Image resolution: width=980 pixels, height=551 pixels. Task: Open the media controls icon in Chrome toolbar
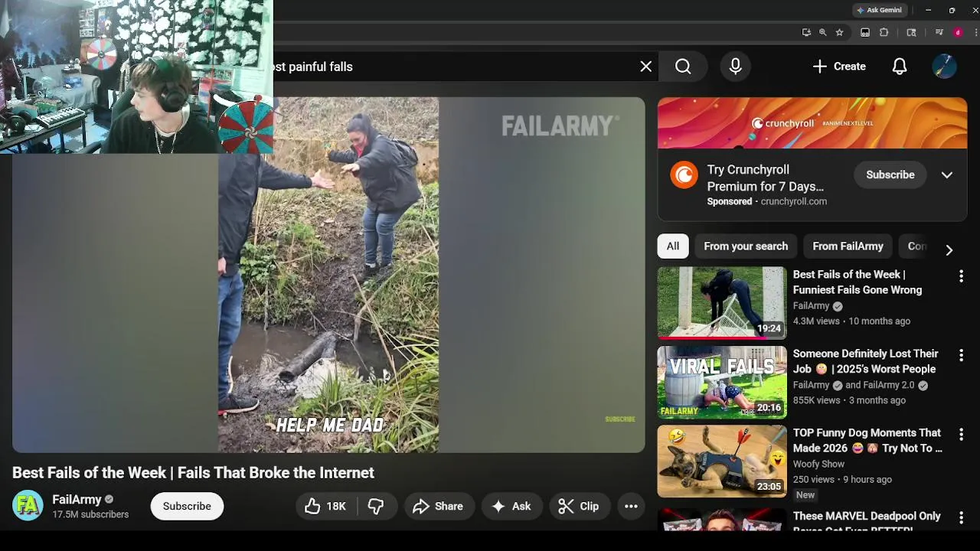pyautogui.click(x=939, y=32)
